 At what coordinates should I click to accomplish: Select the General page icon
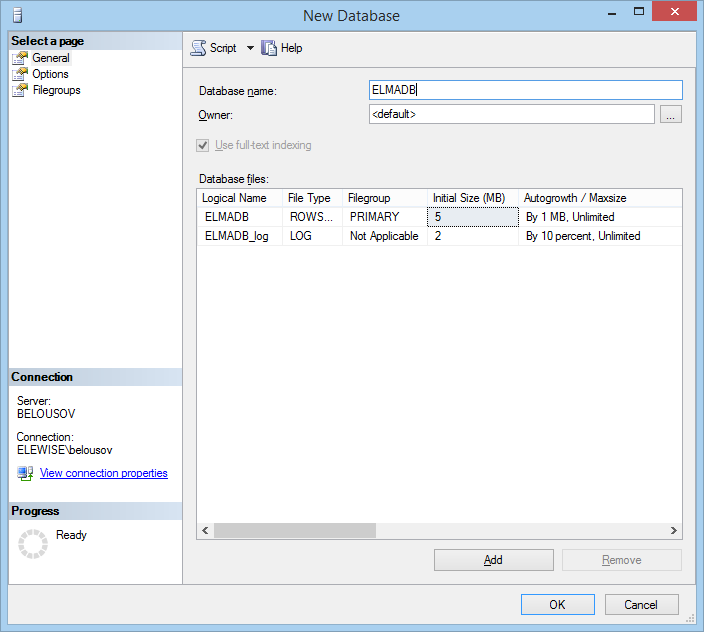click(x=20, y=58)
